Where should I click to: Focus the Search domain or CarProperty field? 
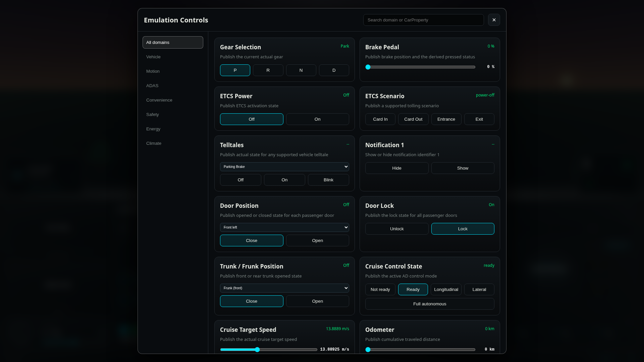pos(423,20)
